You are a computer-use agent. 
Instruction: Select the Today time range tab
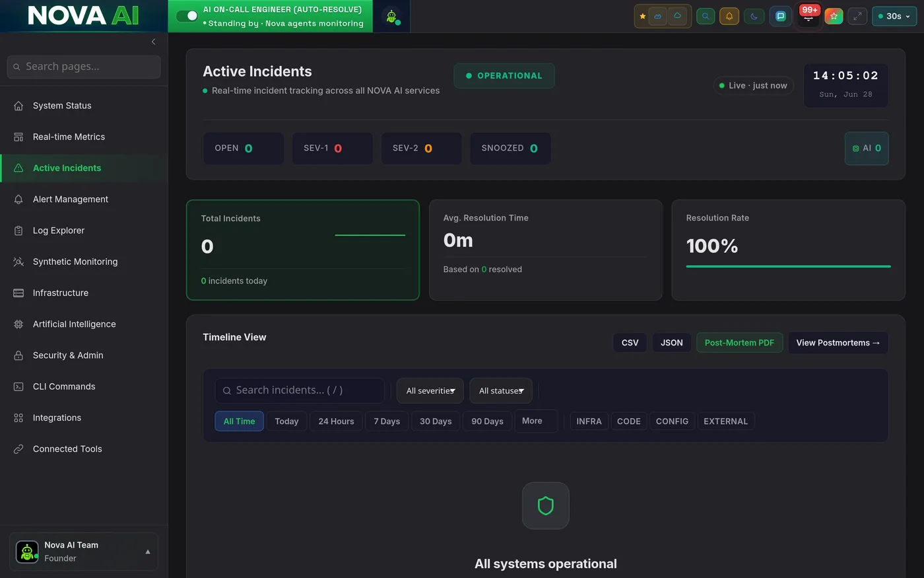tap(286, 421)
